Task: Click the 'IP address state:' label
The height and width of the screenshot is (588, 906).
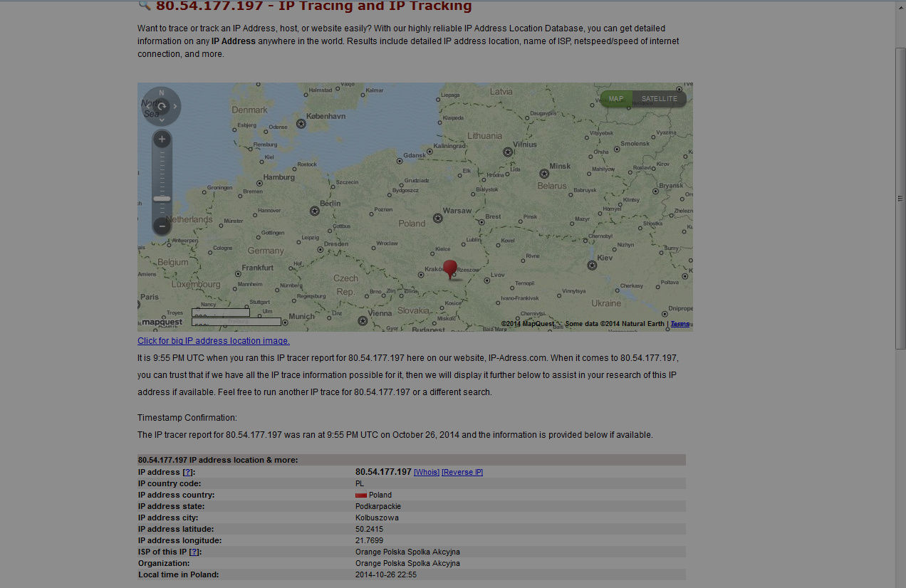Action: tap(171, 506)
